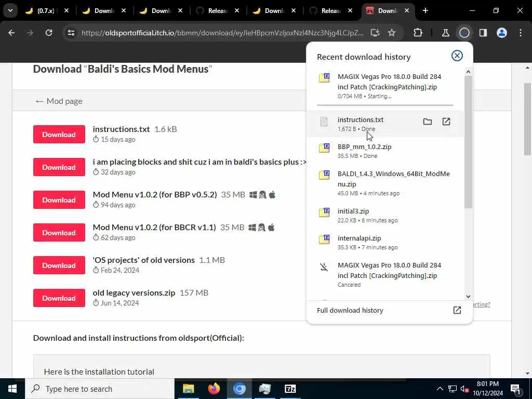Open the browser side panel
Viewport: 532px width, 399px height.
click(x=483, y=33)
